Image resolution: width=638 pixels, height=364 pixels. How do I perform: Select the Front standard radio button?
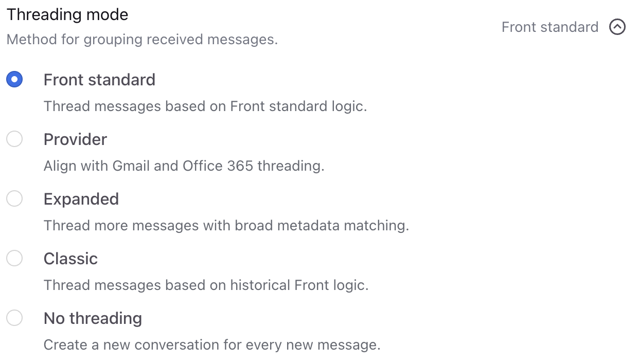(14, 80)
